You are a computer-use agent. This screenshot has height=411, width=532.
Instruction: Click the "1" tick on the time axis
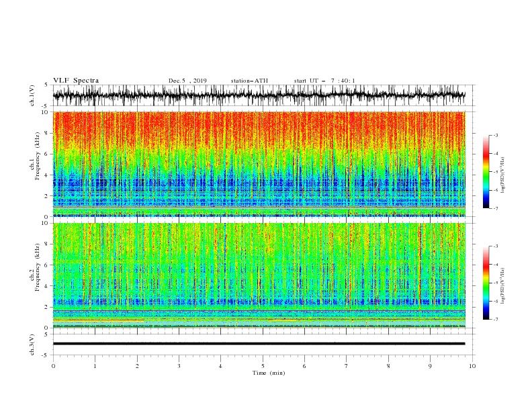(x=95, y=366)
